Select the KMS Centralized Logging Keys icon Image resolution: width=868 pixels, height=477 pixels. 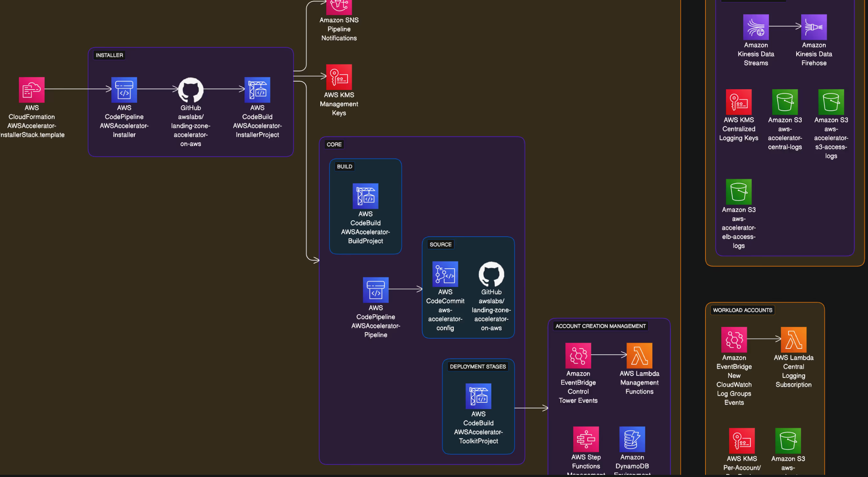(739, 102)
